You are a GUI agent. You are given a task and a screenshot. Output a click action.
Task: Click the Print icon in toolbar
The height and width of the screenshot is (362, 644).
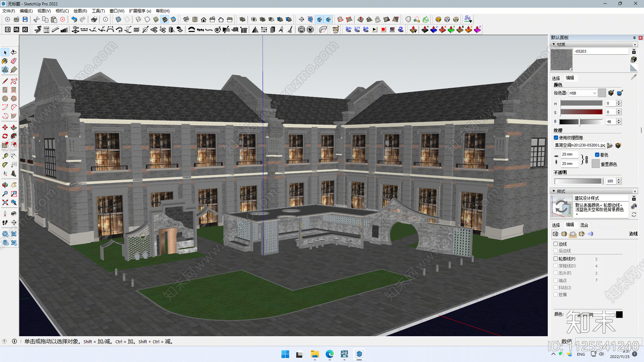click(94, 19)
